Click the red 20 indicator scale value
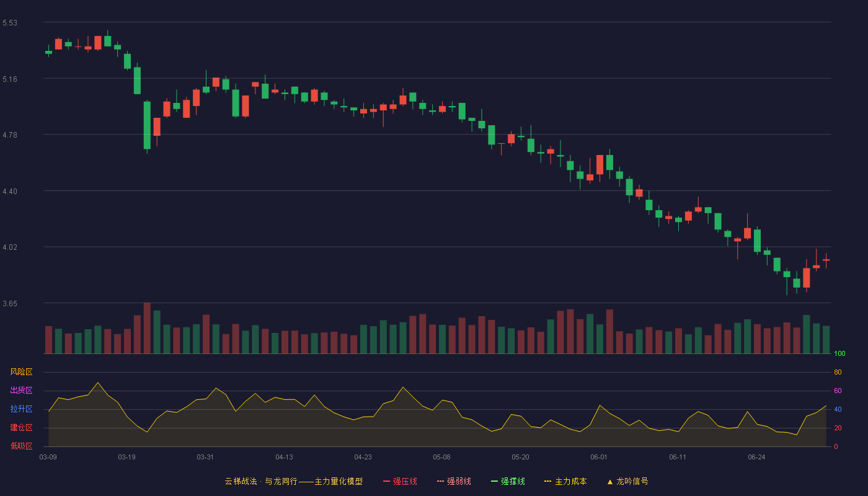This screenshot has width=868, height=496. tap(838, 428)
